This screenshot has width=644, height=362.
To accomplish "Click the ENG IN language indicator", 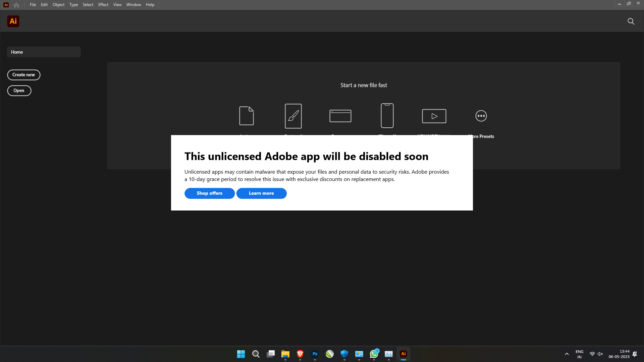I will point(580,354).
